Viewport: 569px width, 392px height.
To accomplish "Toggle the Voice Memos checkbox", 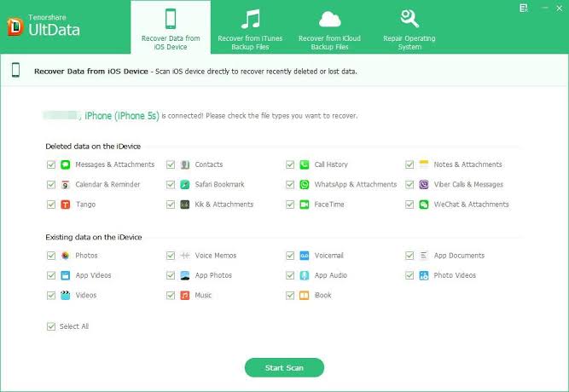I will point(171,256).
